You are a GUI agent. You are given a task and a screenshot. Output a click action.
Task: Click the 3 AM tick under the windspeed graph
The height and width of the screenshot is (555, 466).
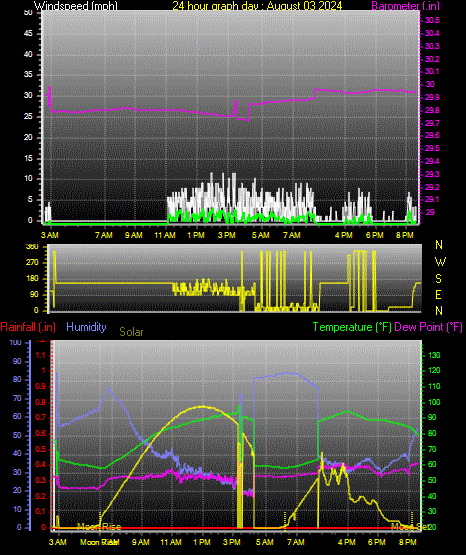pos(50,235)
